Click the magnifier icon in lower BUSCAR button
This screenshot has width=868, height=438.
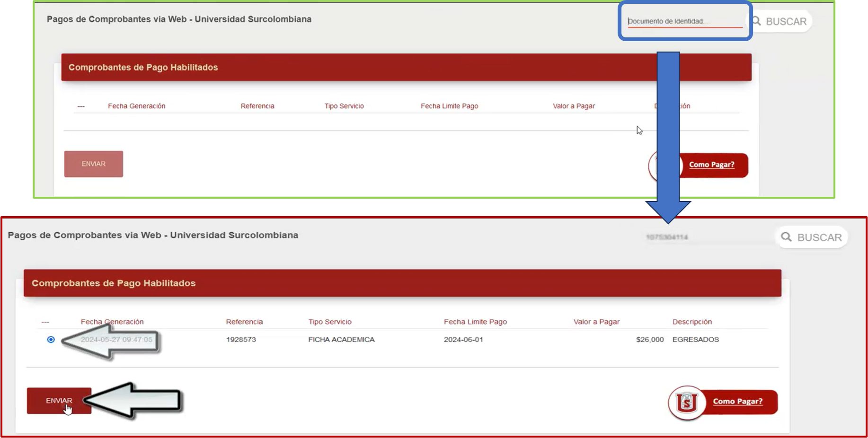786,237
